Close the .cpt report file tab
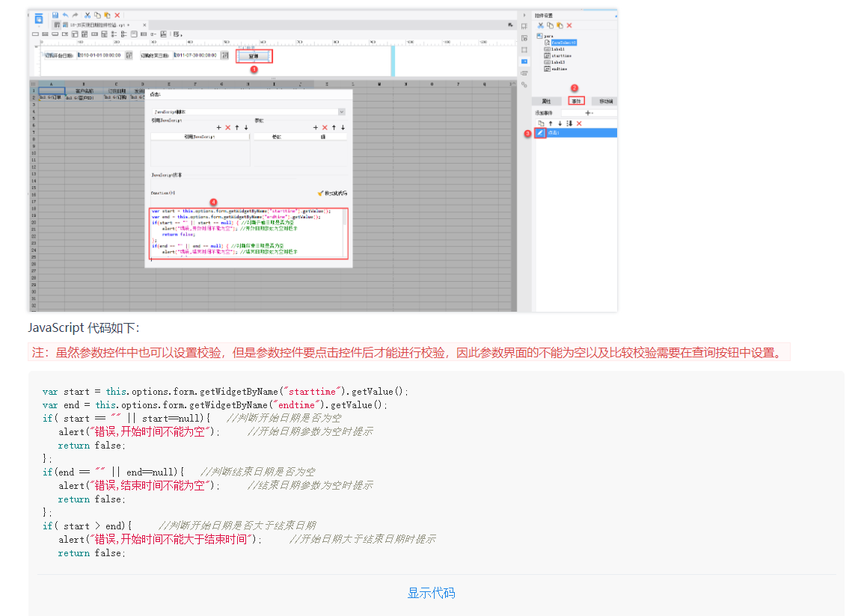 tap(144, 25)
